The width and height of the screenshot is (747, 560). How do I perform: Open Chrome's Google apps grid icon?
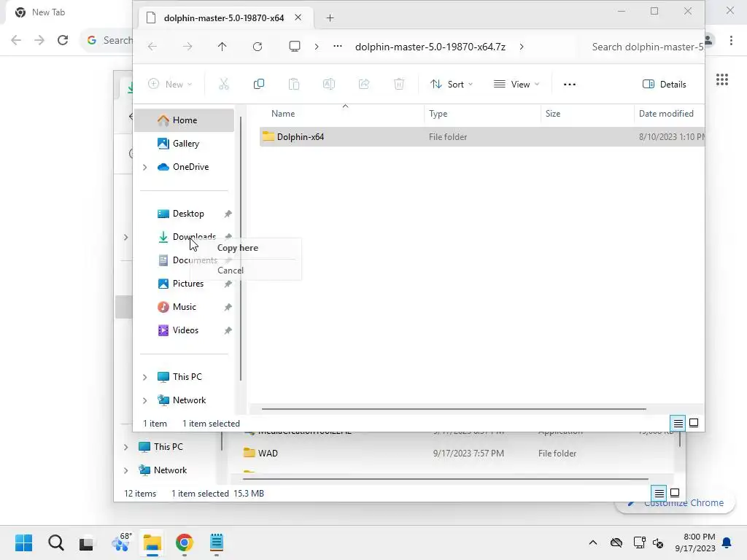pos(721,79)
